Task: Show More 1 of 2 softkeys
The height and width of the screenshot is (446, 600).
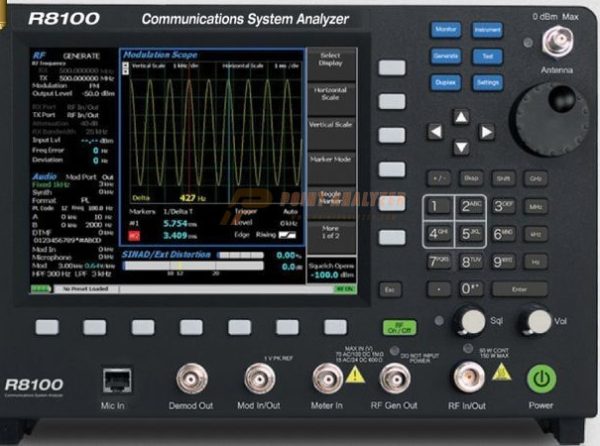Action: click(331, 236)
